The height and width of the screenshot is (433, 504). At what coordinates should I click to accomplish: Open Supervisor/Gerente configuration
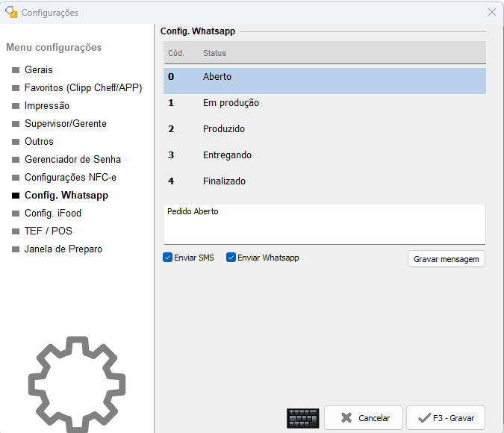click(66, 124)
